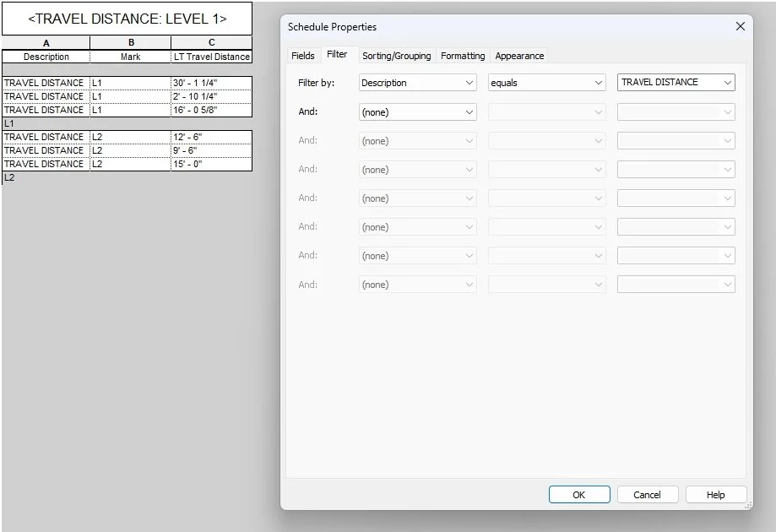
Task: Close the Schedule Properties dialog
Action: coord(740,26)
